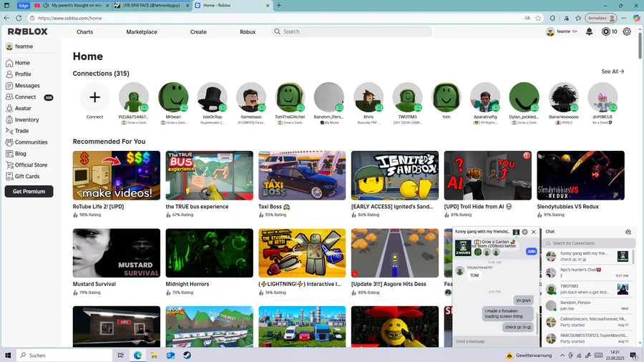Click the Connect plus icon
644x362 pixels.
[x=95, y=97]
